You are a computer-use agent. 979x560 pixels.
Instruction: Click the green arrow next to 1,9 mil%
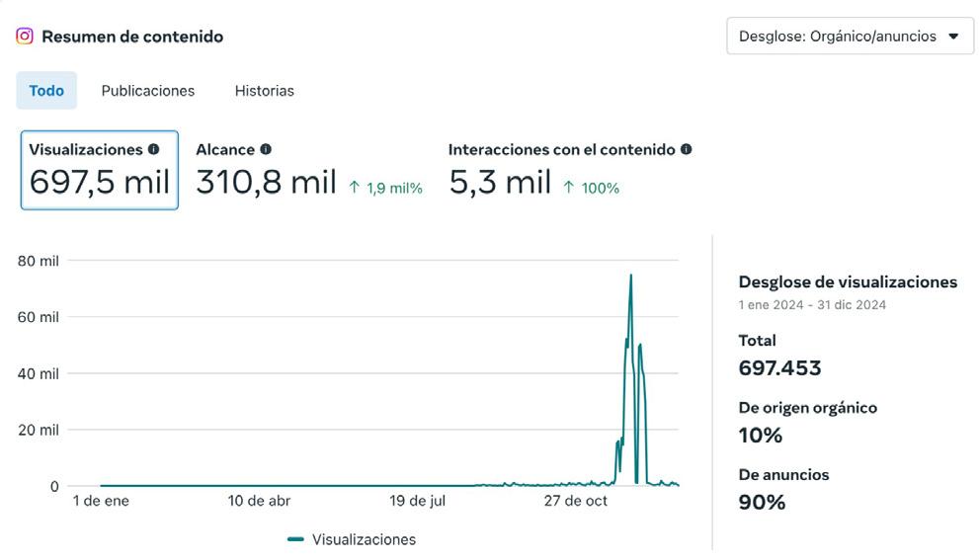point(355,188)
